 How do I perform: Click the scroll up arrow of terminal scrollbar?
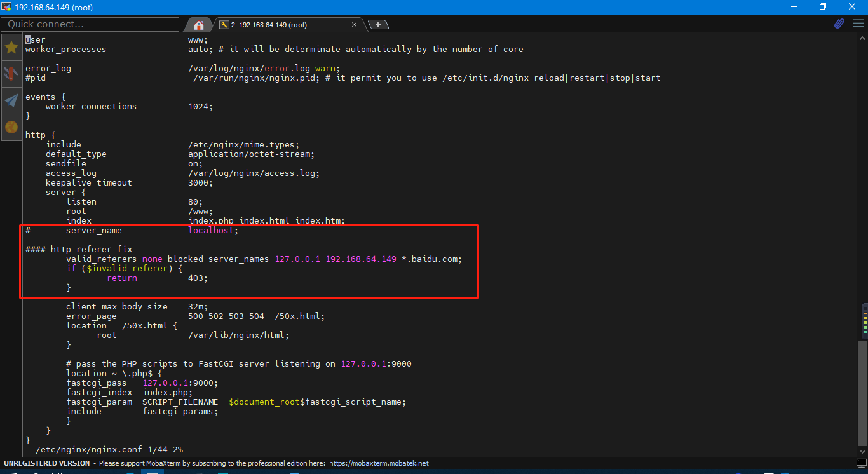click(x=863, y=37)
